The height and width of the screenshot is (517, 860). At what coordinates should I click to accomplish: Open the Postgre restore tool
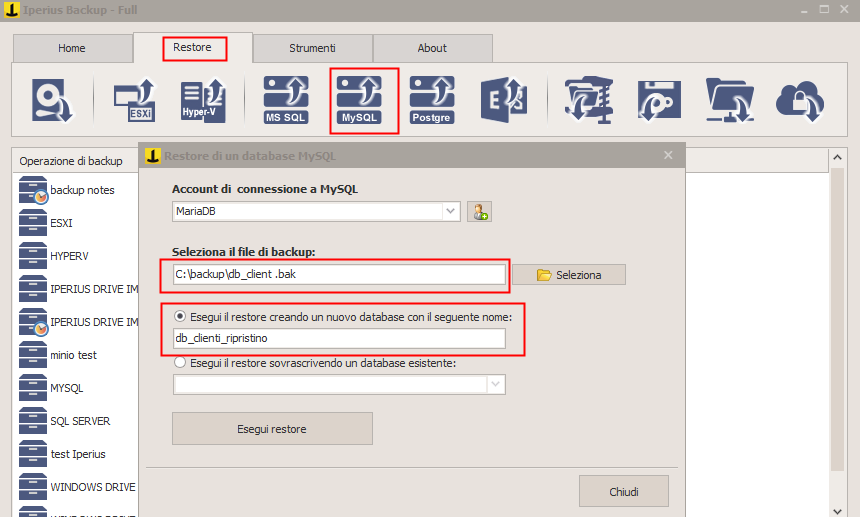pos(432,100)
